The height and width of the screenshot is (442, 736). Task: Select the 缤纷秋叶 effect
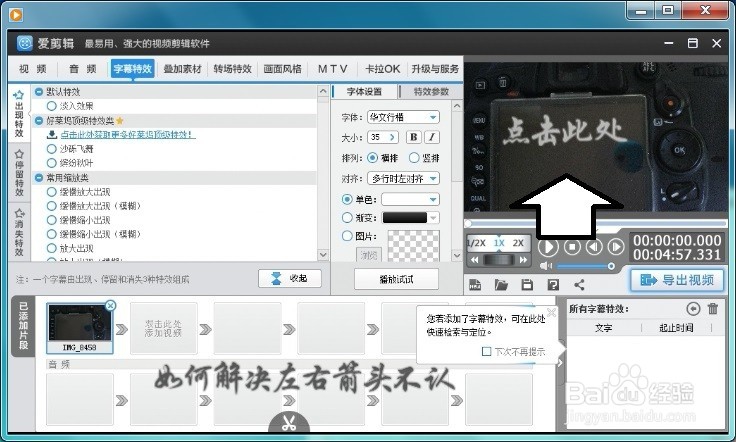tap(52, 163)
